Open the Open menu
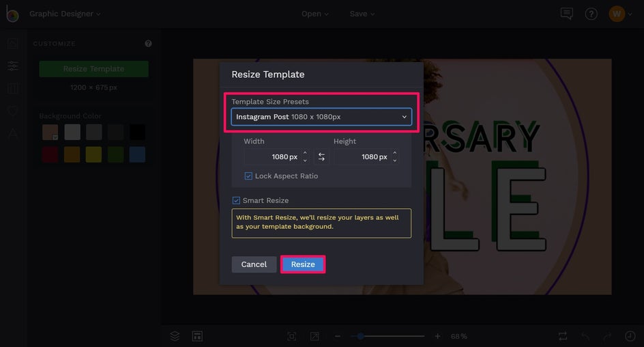644x347 pixels. point(315,14)
